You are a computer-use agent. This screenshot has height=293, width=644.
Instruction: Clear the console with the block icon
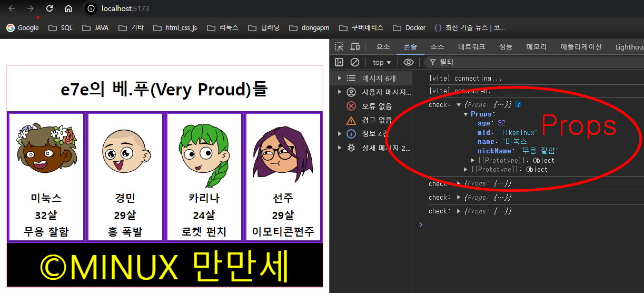click(355, 62)
